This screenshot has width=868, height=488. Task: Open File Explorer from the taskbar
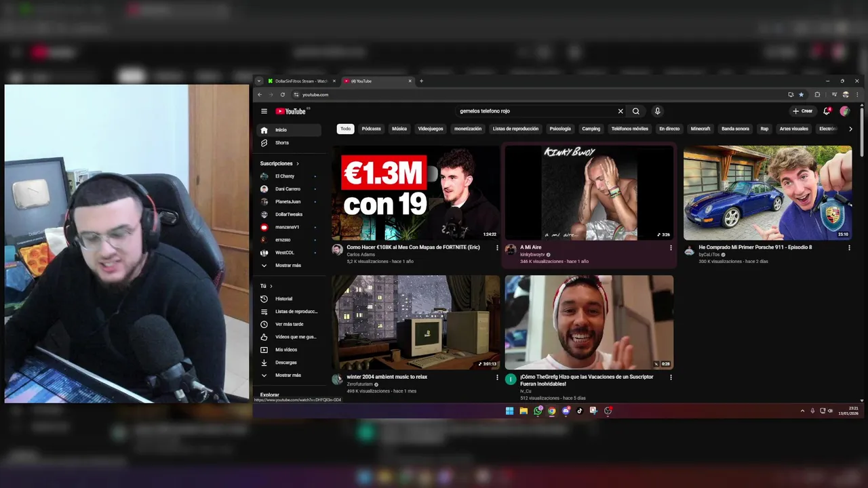coord(524,411)
